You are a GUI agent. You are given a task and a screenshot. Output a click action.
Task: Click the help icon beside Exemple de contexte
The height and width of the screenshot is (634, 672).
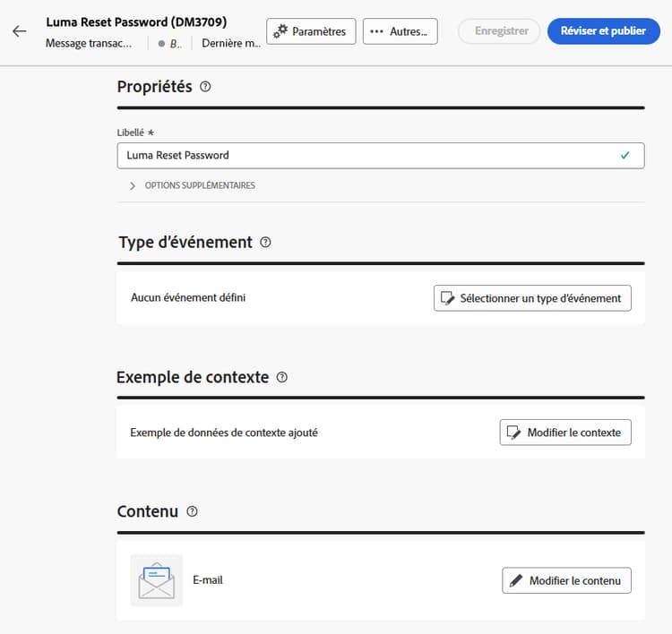coord(282,378)
